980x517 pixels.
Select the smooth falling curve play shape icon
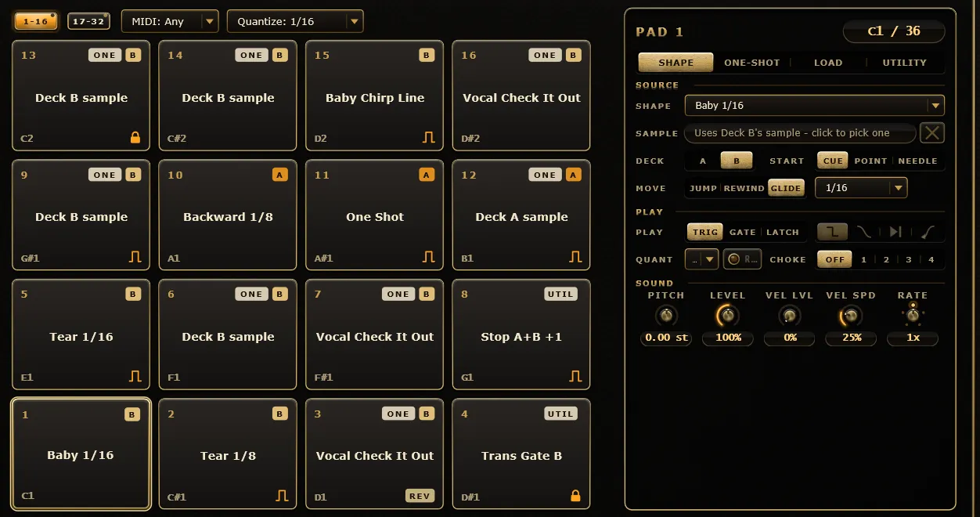pyautogui.click(x=863, y=232)
